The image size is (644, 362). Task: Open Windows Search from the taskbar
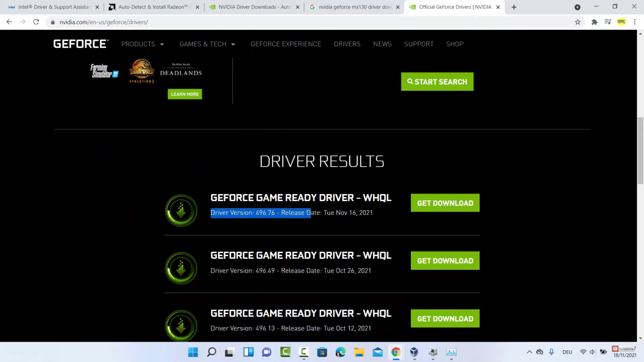coord(211,352)
